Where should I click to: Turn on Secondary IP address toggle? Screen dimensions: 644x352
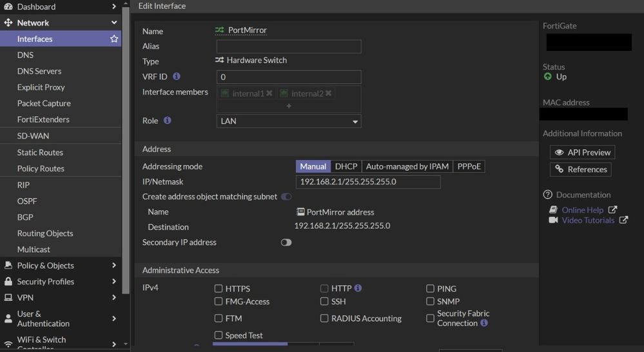[286, 242]
